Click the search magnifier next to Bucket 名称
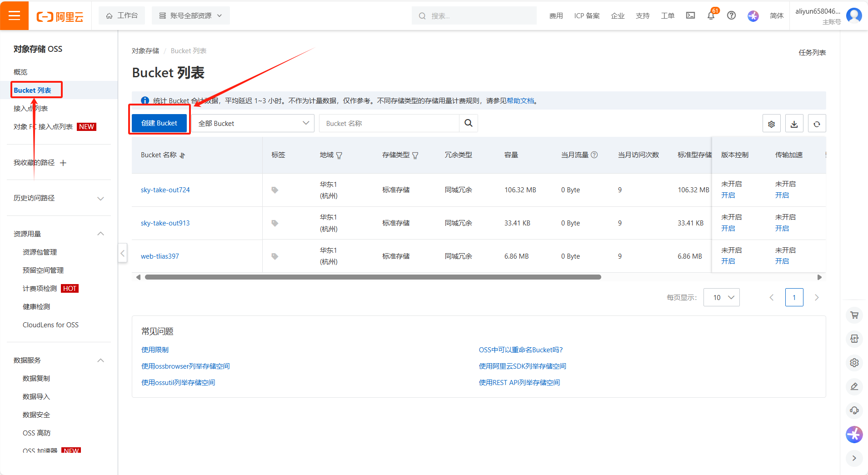The height and width of the screenshot is (475, 868). coord(469,123)
